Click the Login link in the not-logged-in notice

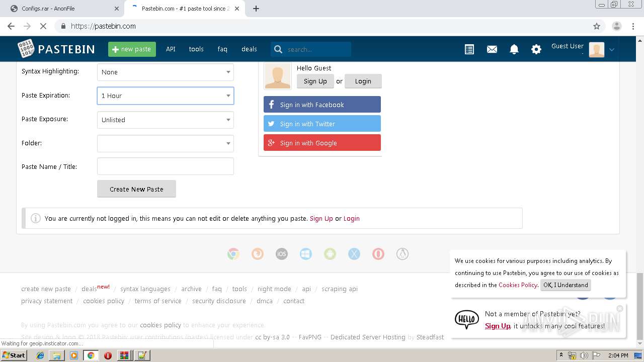(x=351, y=219)
